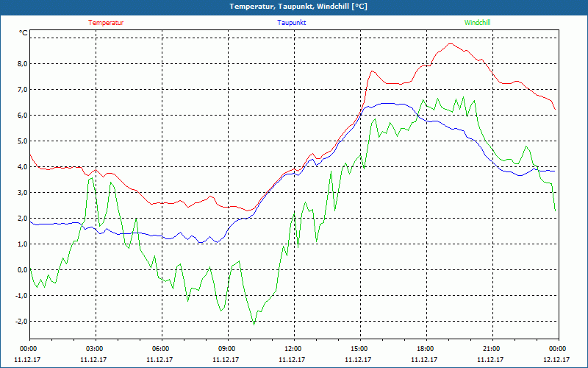Viewport: 588px width, 368px height.
Task: Click the 03:00 time axis label
Action: (x=96, y=349)
